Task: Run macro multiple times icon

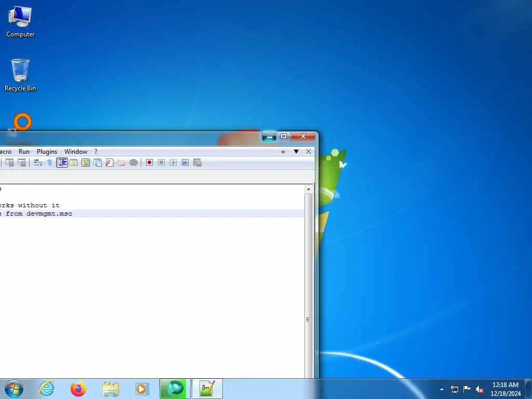Action: tap(185, 163)
